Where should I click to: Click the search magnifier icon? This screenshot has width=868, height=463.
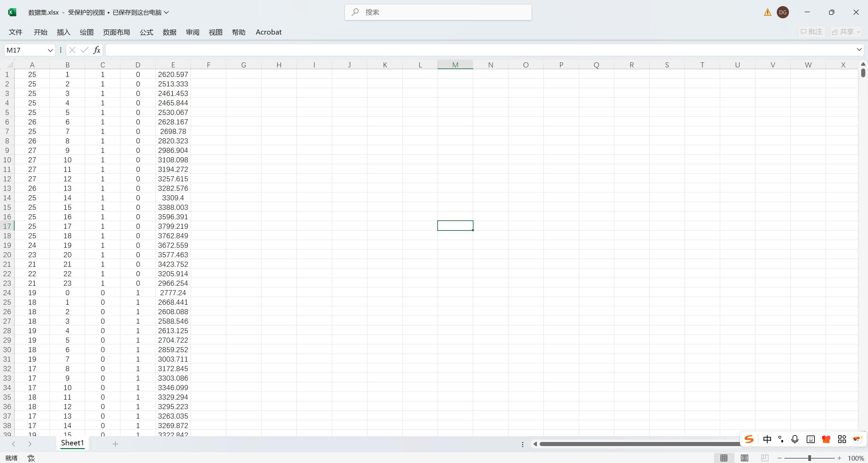(x=355, y=12)
